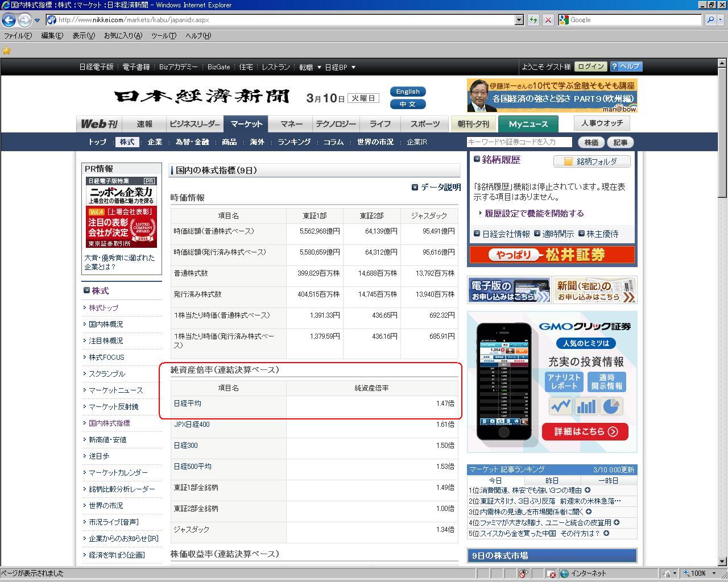Open the recent pages dropdown arrow
This screenshot has width=728, height=582.
tap(37, 20)
